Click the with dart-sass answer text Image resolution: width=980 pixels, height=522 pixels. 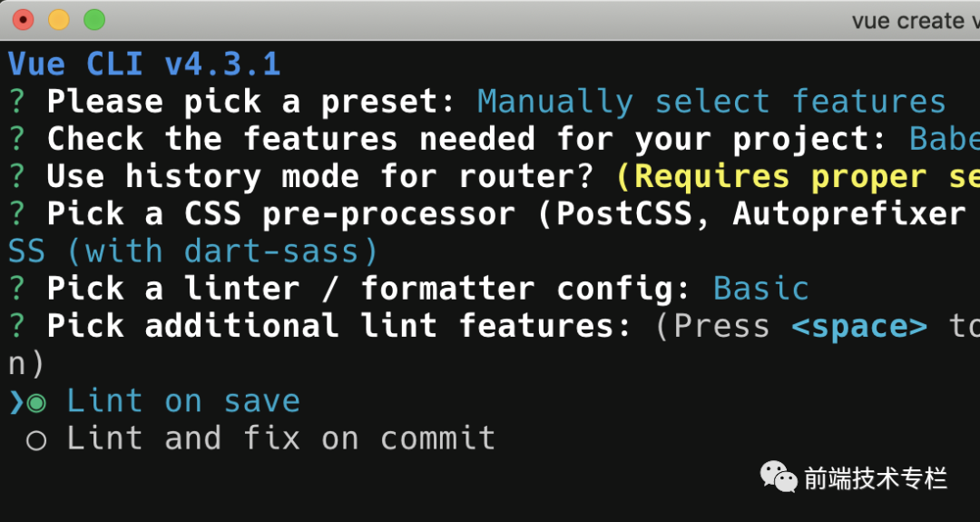coord(223,252)
